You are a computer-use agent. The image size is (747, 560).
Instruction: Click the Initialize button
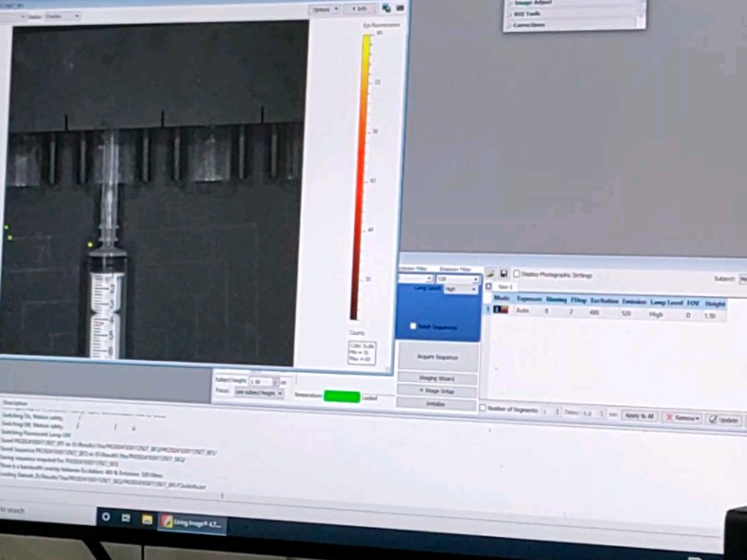[436, 404]
